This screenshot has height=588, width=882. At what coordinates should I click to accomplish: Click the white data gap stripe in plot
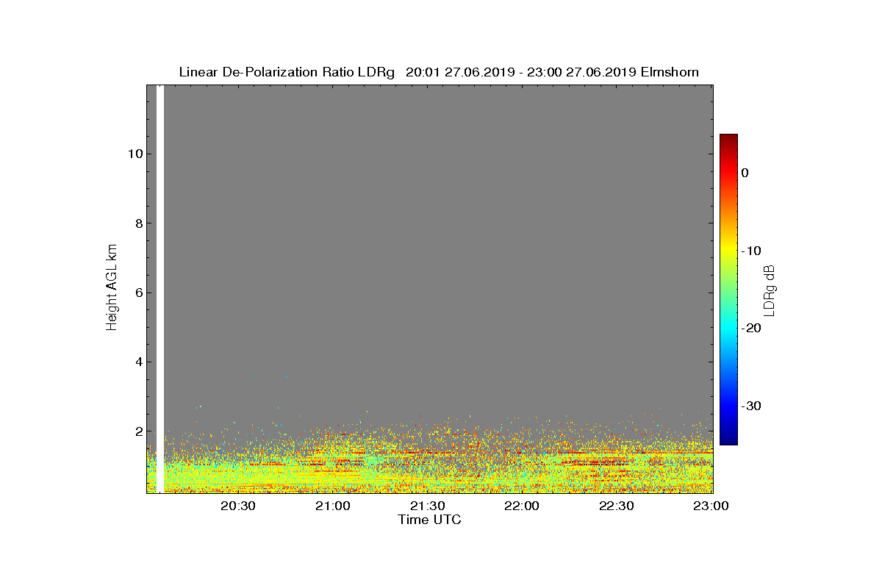tap(160, 289)
